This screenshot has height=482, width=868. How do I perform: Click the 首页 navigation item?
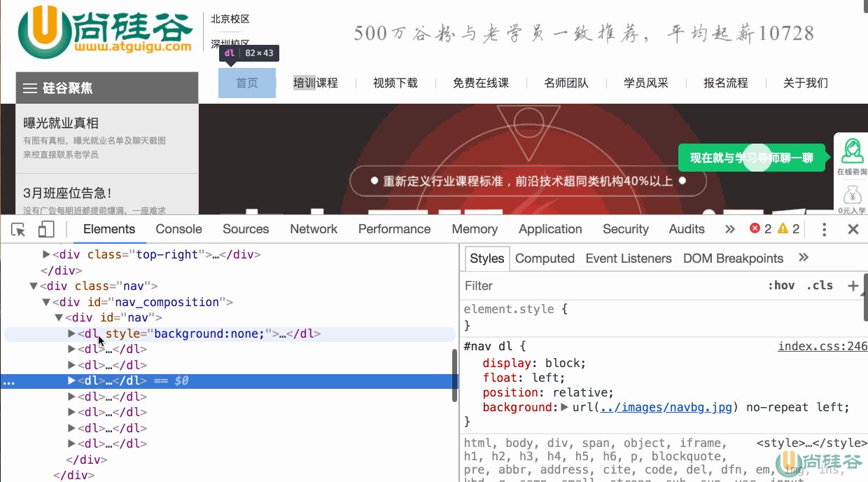tap(247, 83)
